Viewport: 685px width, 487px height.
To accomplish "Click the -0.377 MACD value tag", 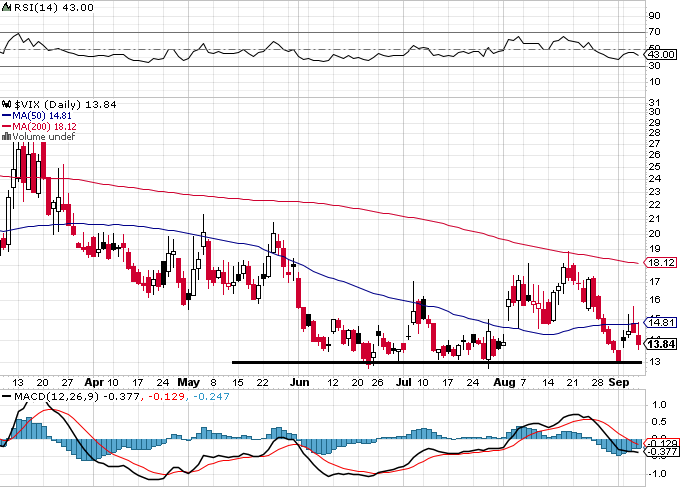I will (x=662, y=452).
